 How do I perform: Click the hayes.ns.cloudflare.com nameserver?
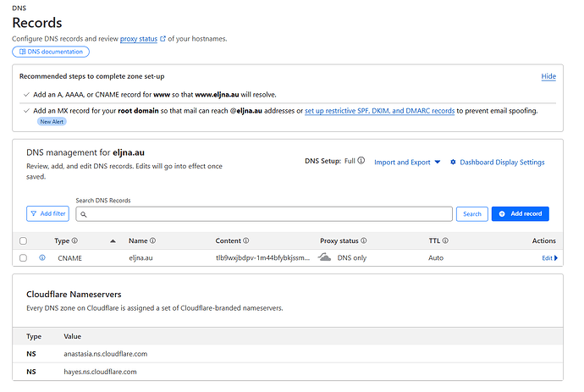[100, 372]
